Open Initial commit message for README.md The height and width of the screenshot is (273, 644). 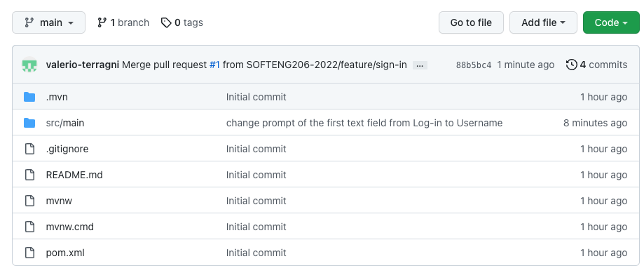[256, 175]
